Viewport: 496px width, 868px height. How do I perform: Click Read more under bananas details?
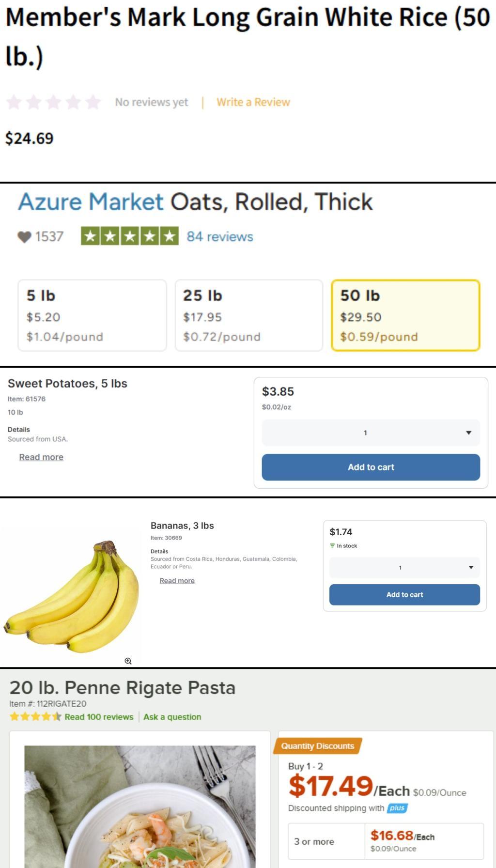[x=177, y=580]
